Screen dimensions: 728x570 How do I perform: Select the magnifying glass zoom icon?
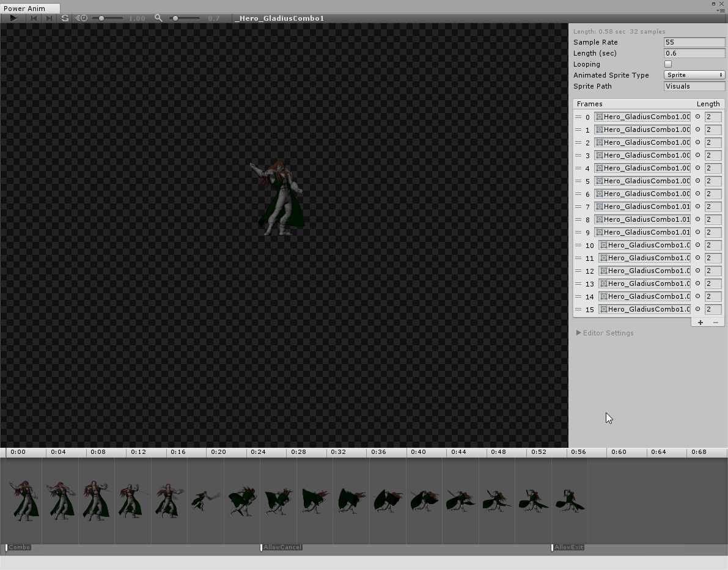tap(158, 18)
